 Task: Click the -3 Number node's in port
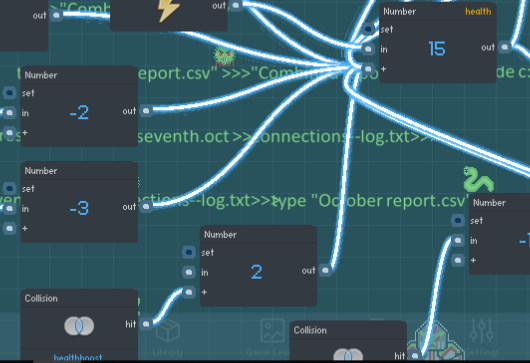click(x=9, y=209)
